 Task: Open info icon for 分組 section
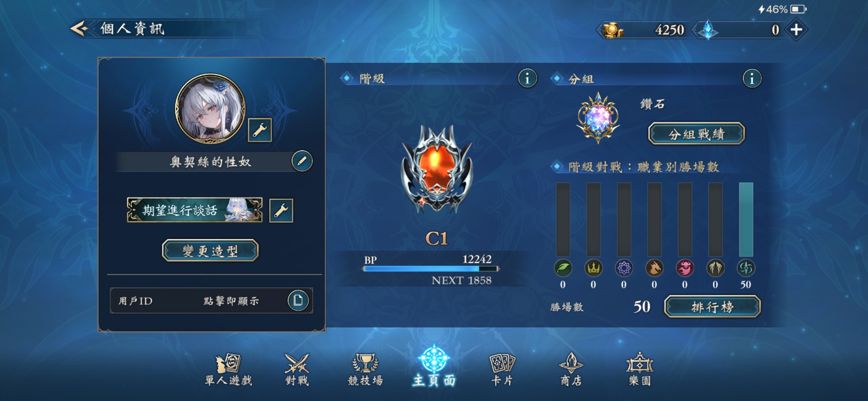[x=752, y=78]
